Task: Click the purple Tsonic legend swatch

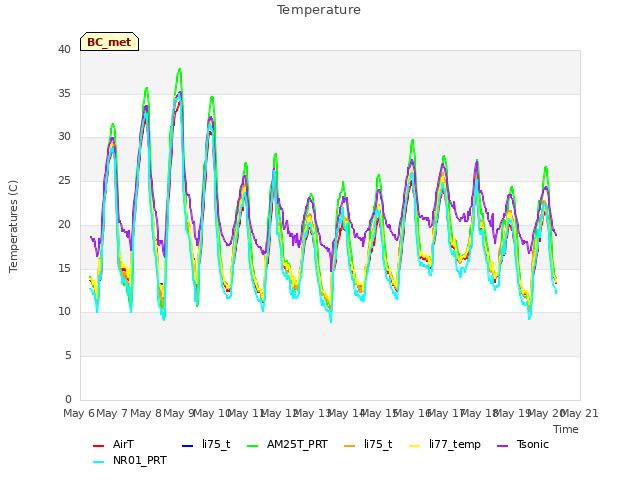Action: click(502, 445)
